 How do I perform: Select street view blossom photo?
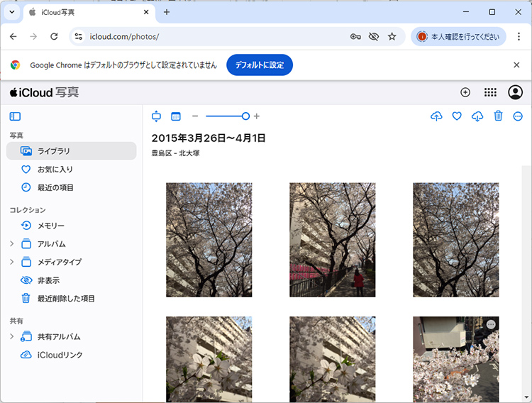[x=456, y=360]
